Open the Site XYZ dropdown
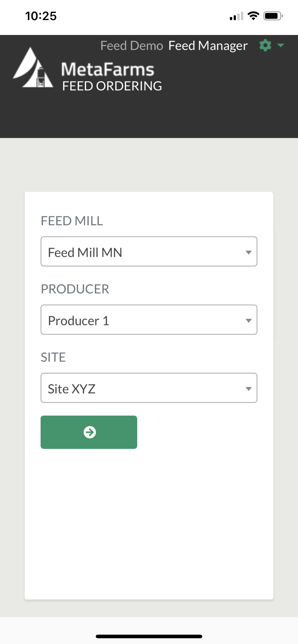The width and height of the screenshot is (298, 644). (149, 388)
